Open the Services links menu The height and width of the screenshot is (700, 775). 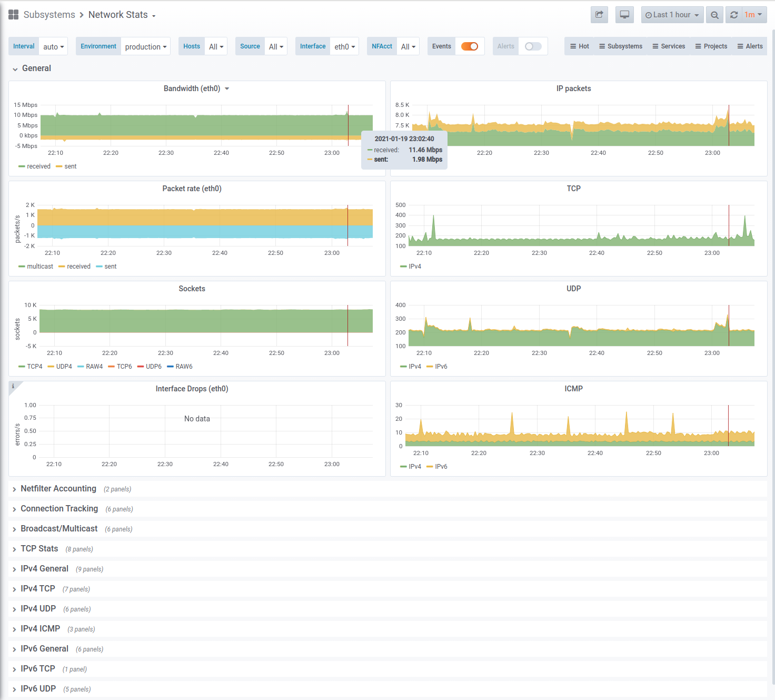tap(669, 46)
